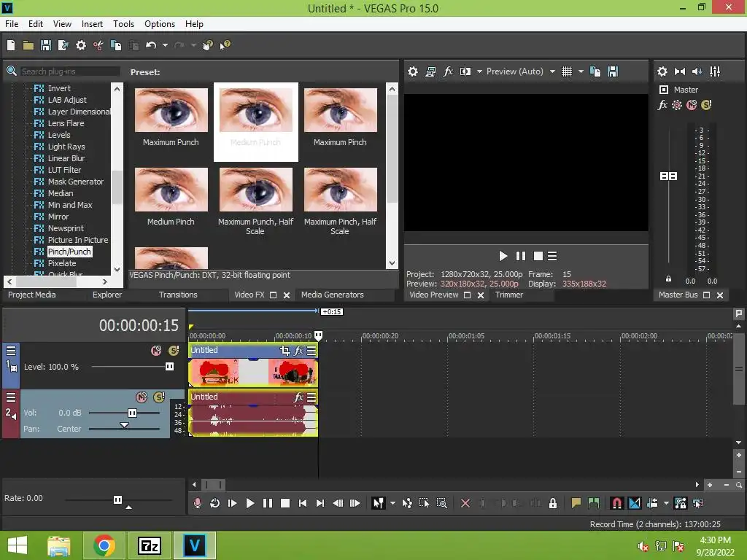This screenshot has height=560, width=747.
Task: Click Downmix Output icon on Master Bus
Action: [x=680, y=71]
